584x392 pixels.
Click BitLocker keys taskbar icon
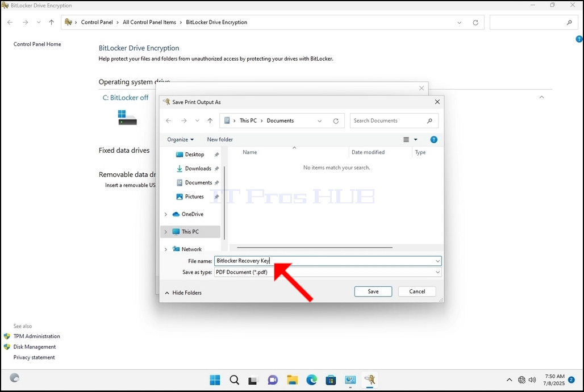369,380
